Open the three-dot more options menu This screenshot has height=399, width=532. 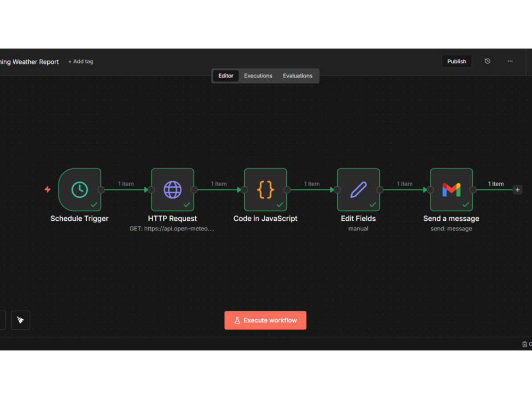(x=510, y=61)
